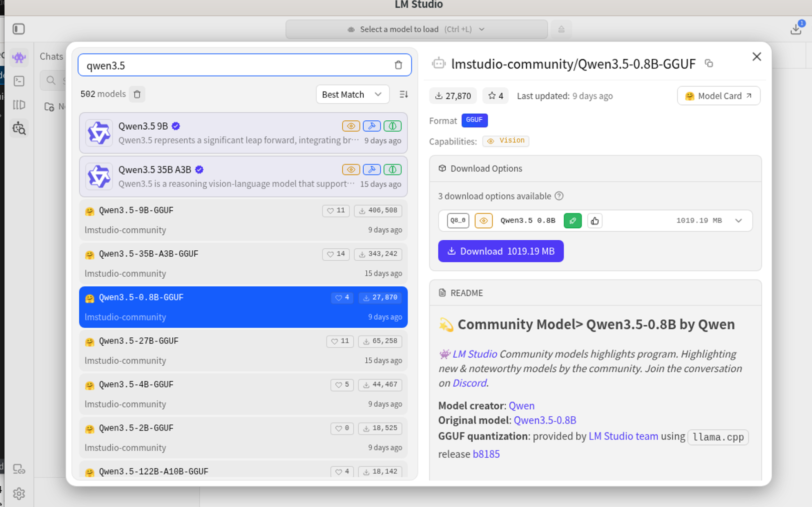Viewport: 812px width, 507px height.
Task: Open the Downloads icon with badge
Action: click(x=796, y=29)
